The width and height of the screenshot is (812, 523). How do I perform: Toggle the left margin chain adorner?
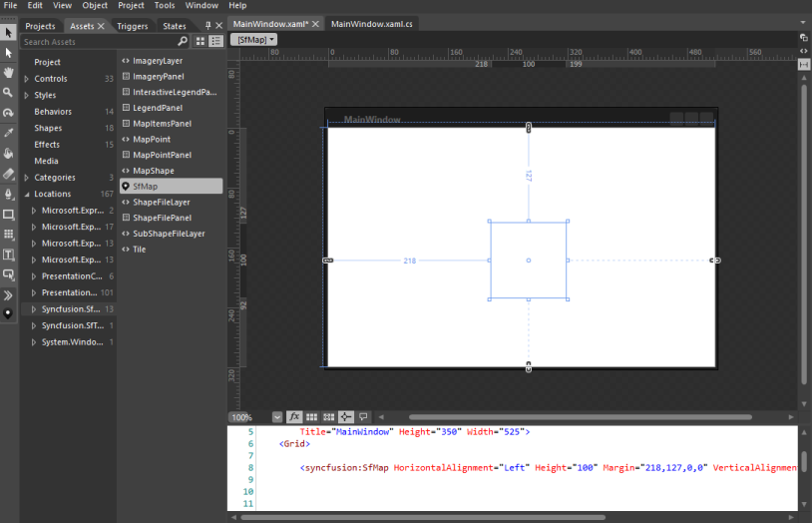(x=328, y=261)
